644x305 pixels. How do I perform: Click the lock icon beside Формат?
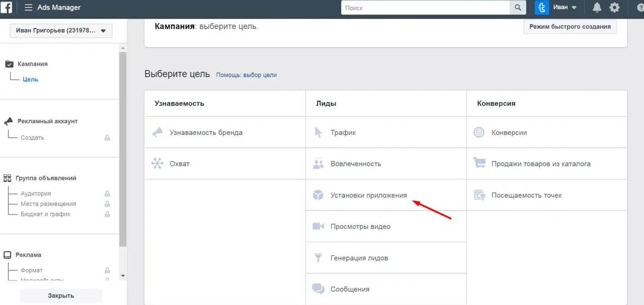click(108, 270)
